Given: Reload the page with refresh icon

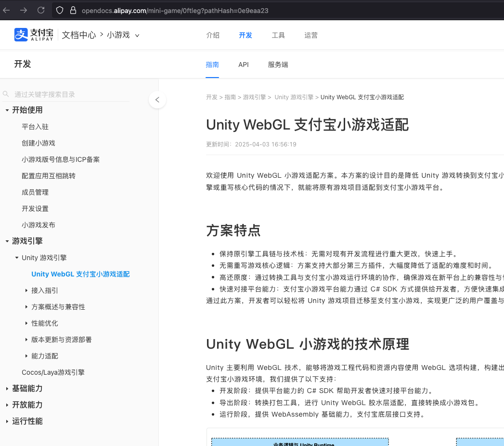Looking at the screenshot, I should pyautogui.click(x=41, y=10).
